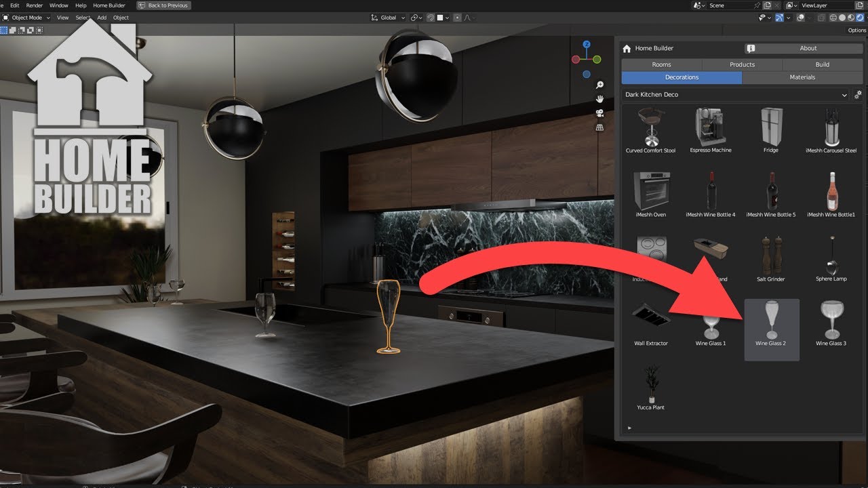Open the pivot point dropdown
The width and height of the screenshot is (868, 488).
(416, 18)
